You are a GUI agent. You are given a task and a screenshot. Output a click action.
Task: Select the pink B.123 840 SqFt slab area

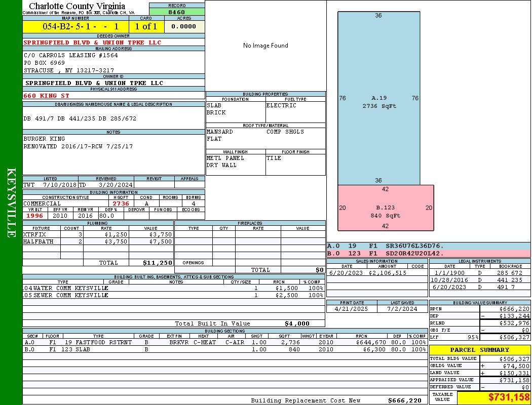386,208
